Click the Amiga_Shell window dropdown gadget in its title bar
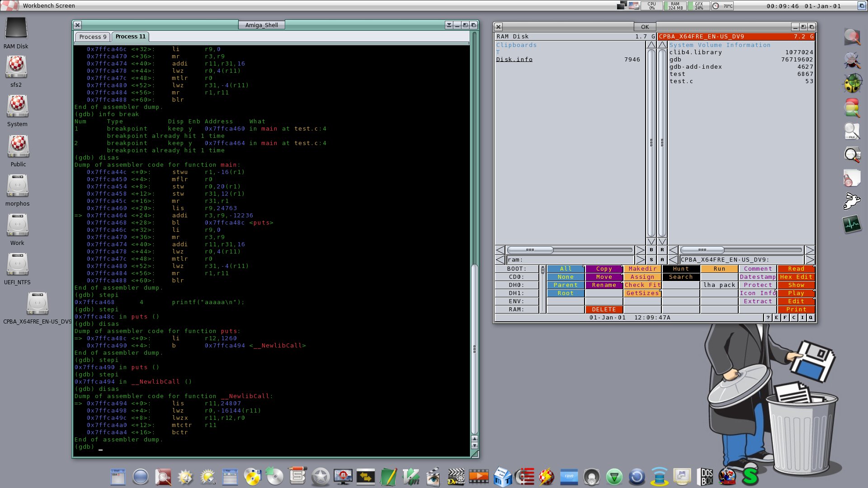Viewport: 868px width, 488px height. 449,25
